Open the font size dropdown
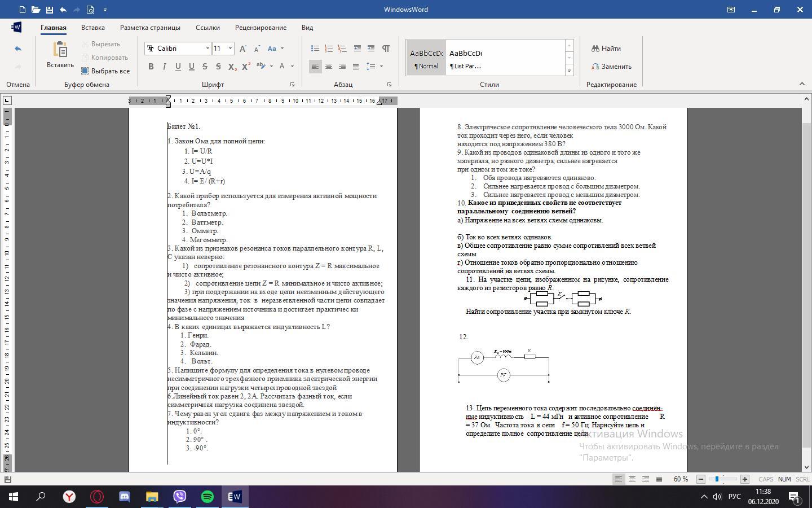 pyautogui.click(x=230, y=49)
